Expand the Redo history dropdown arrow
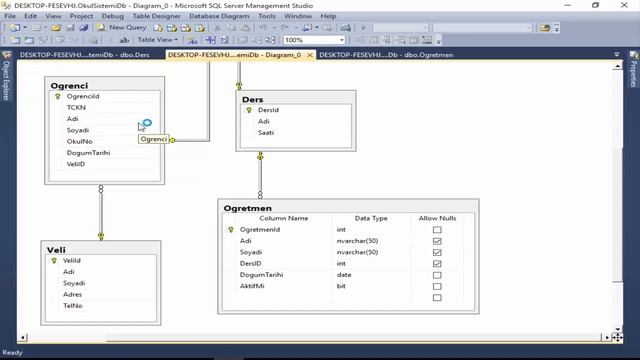 [296, 28]
